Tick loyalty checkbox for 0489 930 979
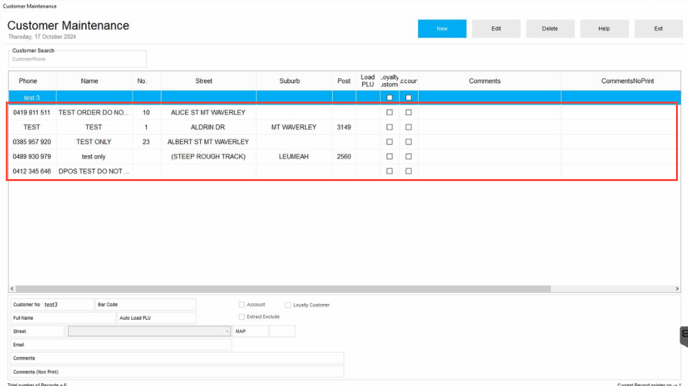The height and width of the screenshot is (386, 688). click(389, 157)
